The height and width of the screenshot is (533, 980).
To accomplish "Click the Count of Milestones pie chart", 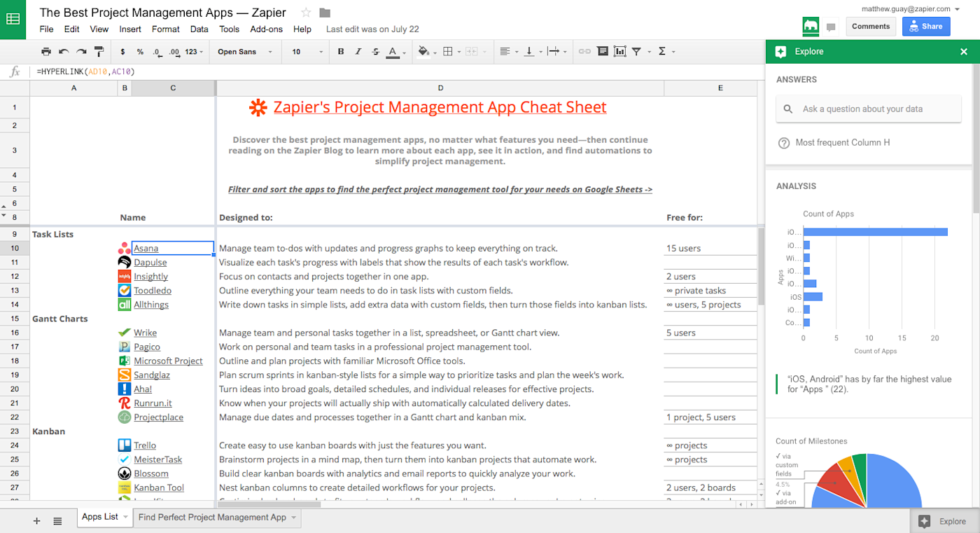I will pos(867,481).
